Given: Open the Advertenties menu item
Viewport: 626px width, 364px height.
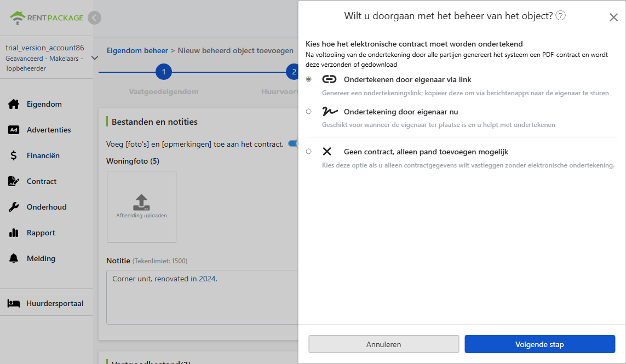Looking at the screenshot, I should tap(49, 130).
